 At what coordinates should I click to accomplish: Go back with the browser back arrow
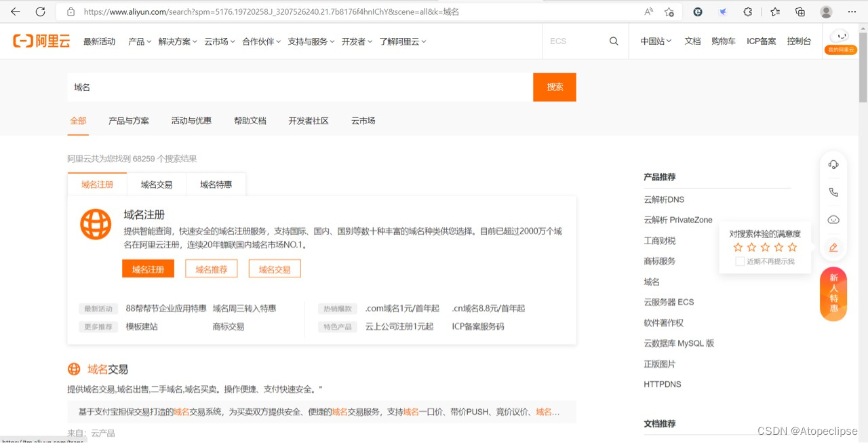pos(16,12)
